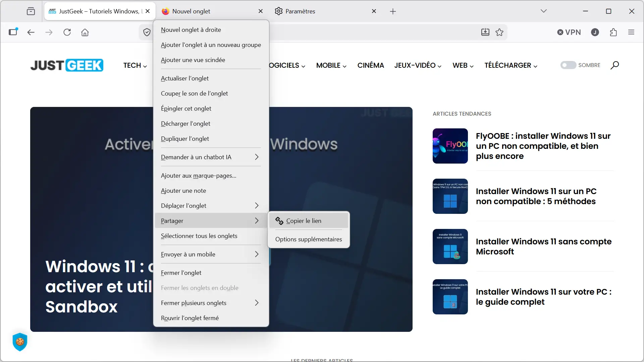Open the account avatar J icon
Screen dimensions: 644x362
595,32
